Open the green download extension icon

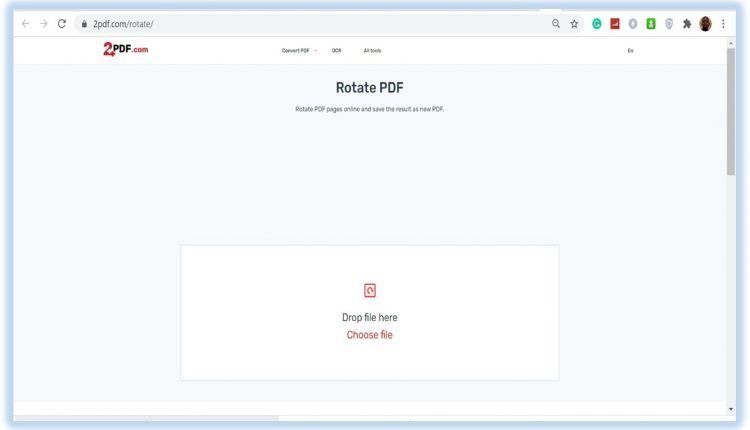coord(651,23)
